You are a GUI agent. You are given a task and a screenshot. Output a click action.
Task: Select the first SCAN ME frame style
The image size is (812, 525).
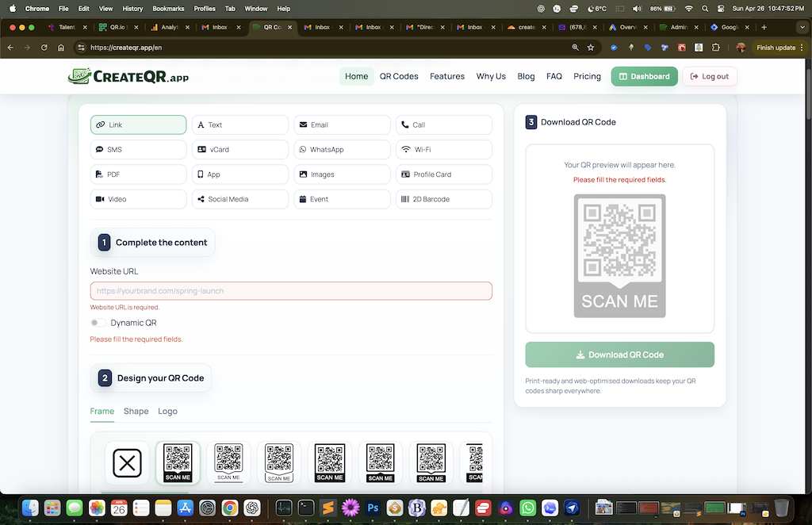click(x=178, y=463)
